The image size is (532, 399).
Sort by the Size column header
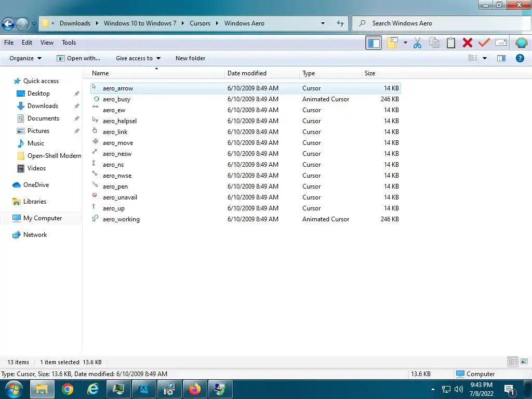381,73
